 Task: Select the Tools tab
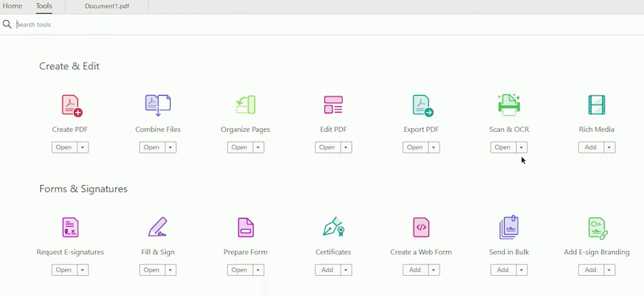(44, 6)
